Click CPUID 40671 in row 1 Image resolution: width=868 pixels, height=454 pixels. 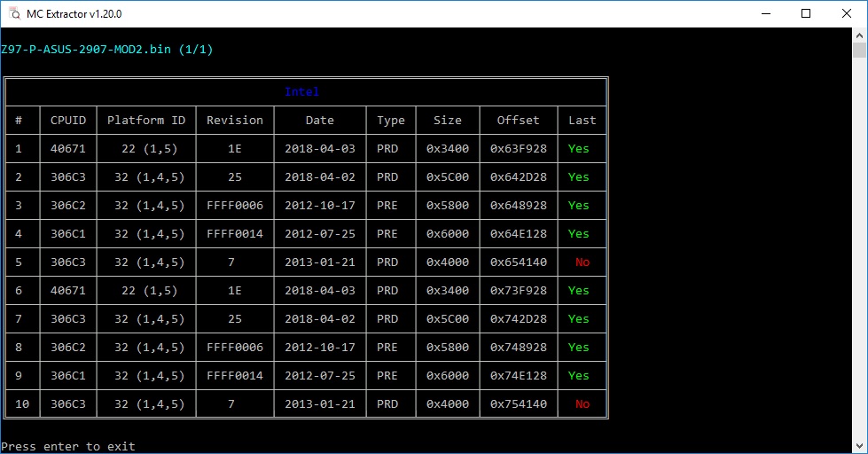tap(68, 148)
